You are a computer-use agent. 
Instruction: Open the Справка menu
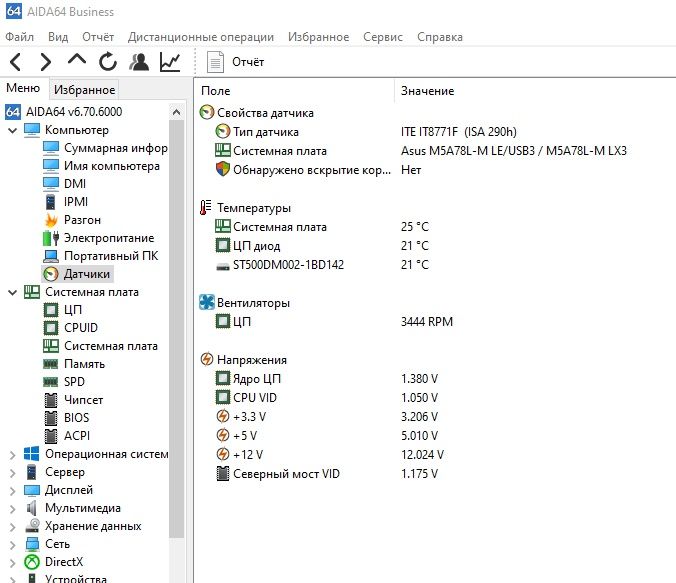(x=440, y=37)
